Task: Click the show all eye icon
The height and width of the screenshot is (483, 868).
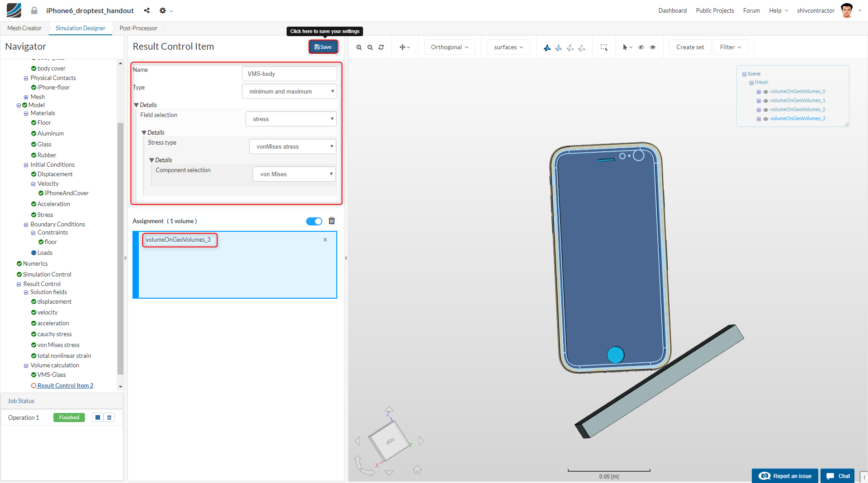Action: pyautogui.click(x=653, y=47)
